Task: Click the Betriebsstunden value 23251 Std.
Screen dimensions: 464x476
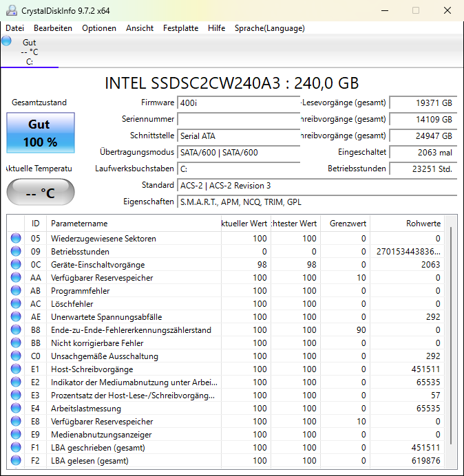Action: click(x=423, y=169)
